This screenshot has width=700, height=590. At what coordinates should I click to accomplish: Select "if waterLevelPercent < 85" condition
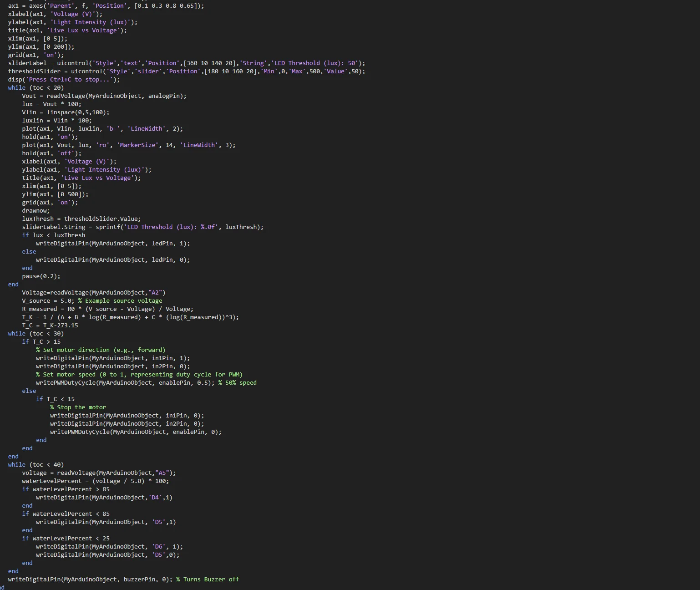pos(66,514)
